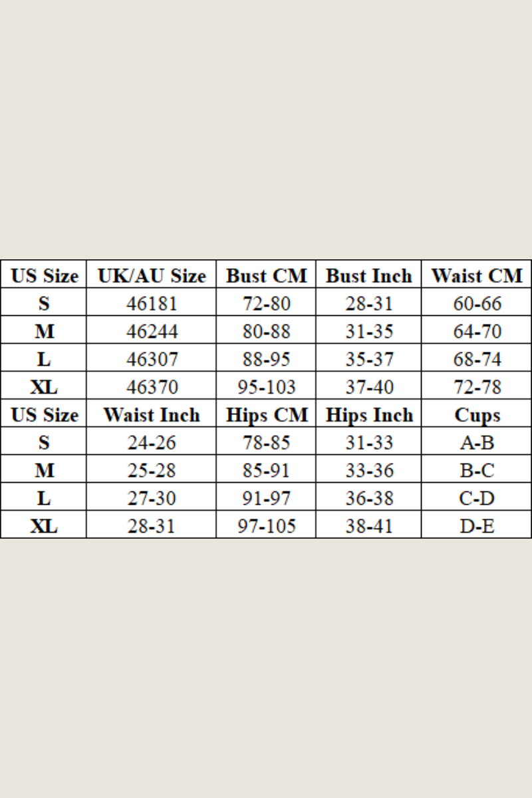Select the D-E cups cell

coord(477,527)
